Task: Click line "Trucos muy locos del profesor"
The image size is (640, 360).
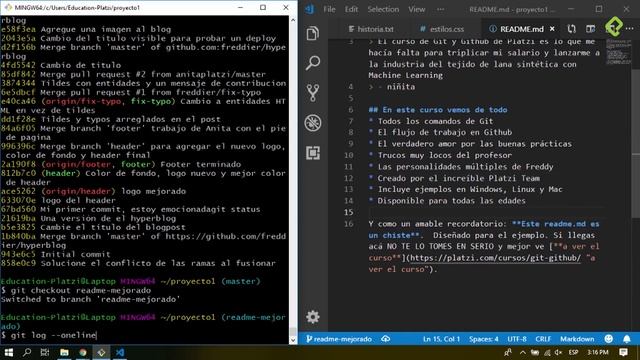Action: coord(444,155)
